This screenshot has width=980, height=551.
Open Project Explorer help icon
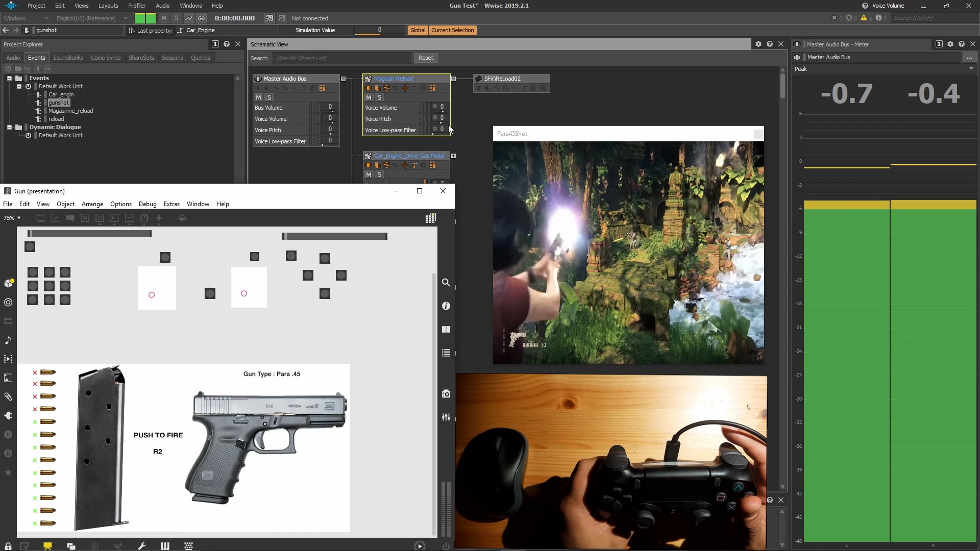coord(227,44)
